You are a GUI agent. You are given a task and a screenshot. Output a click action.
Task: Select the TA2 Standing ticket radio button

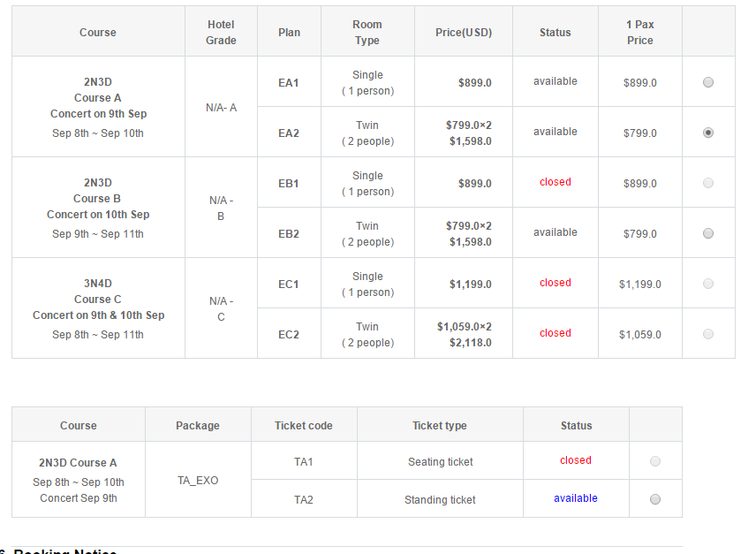point(655,499)
